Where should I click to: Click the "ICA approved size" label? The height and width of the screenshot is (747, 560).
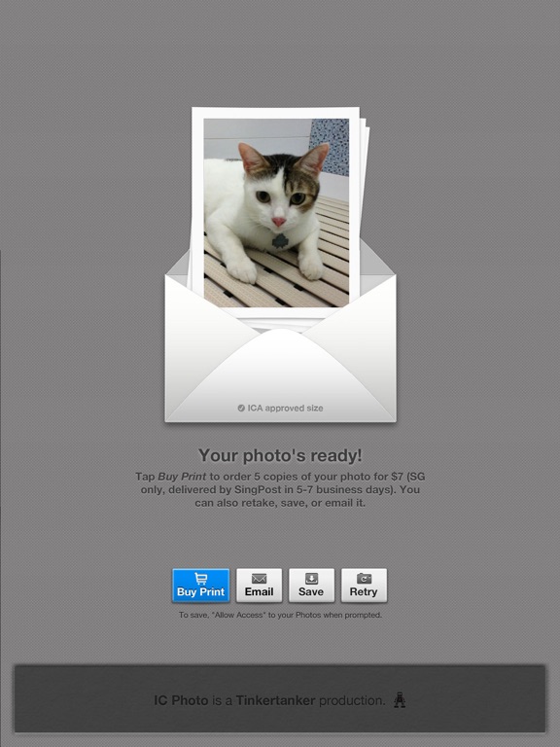pos(285,409)
